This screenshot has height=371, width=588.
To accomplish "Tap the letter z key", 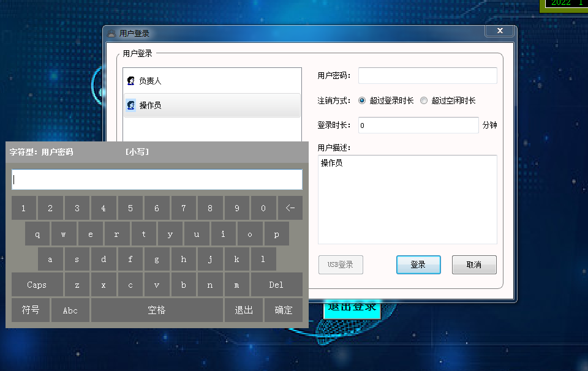I will (x=77, y=285).
